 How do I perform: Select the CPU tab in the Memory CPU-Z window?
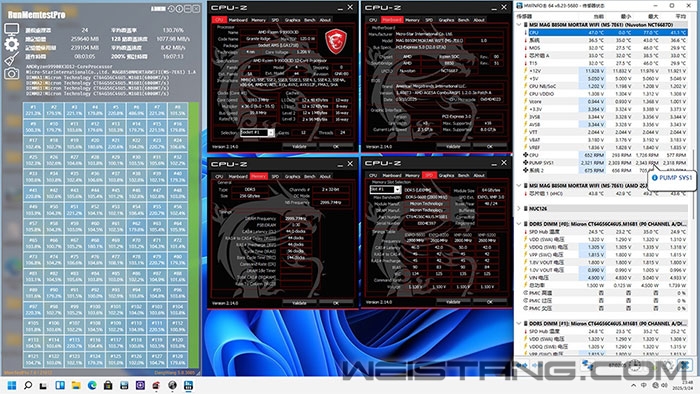coord(219,177)
